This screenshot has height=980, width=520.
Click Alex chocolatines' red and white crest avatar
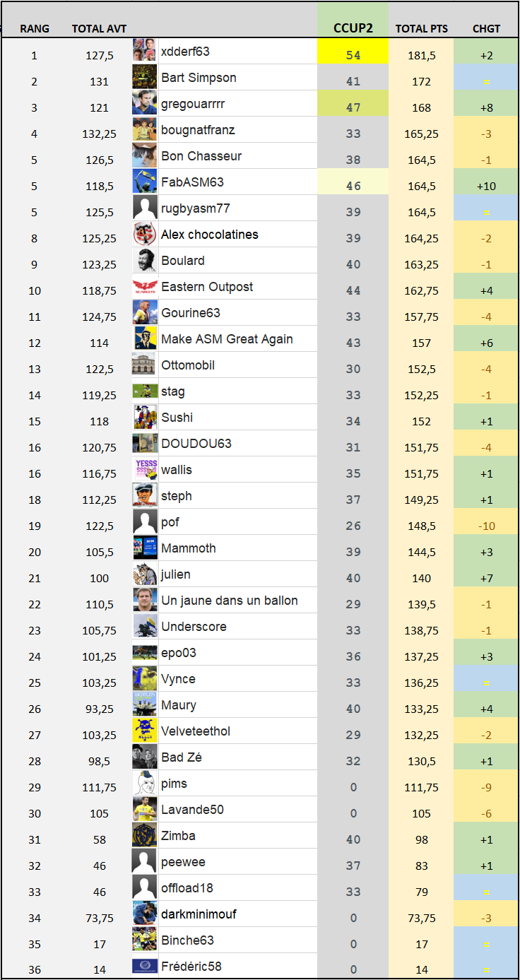tap(145, 235)
